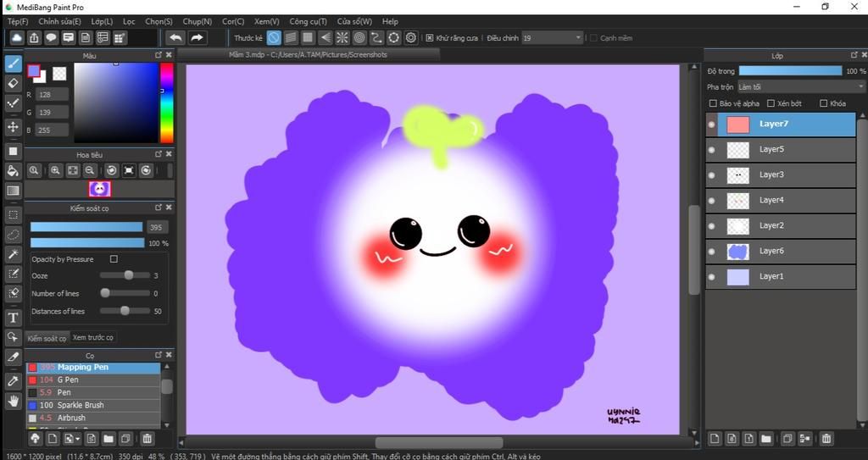Open the Tệp(F) menu
Screen dimensions: 868x460
pos(18,21)
